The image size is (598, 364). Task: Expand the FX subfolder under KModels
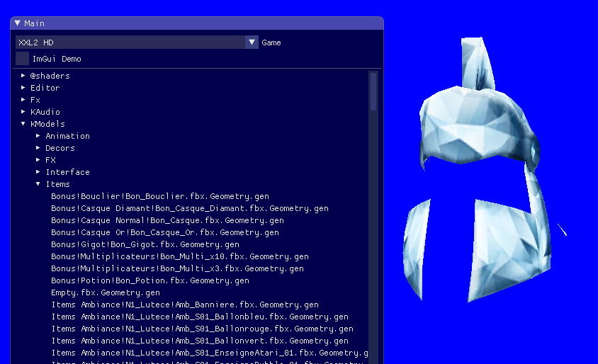pos(38,160)
